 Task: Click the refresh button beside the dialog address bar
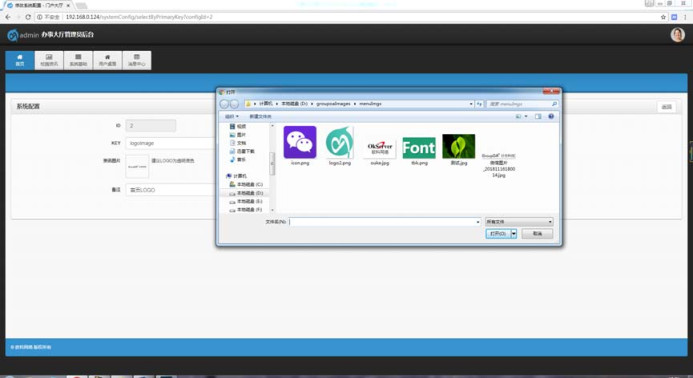(479, 104)
